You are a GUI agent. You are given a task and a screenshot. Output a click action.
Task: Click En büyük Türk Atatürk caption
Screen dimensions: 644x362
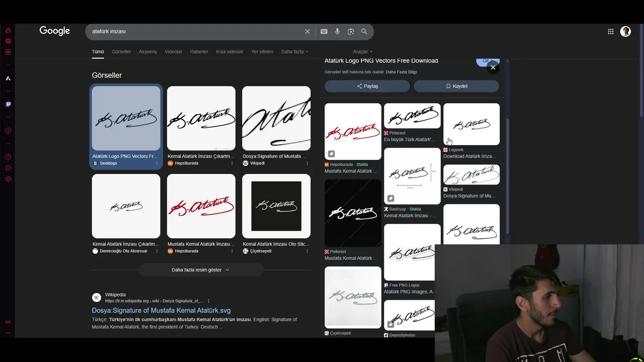pyautogui.click(x=410, y=140)
